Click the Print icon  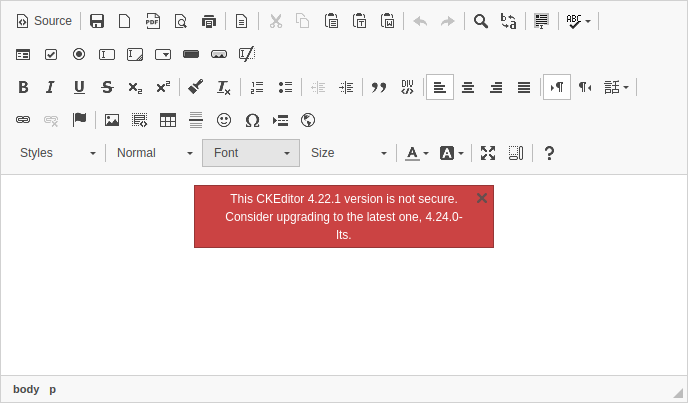209,21
